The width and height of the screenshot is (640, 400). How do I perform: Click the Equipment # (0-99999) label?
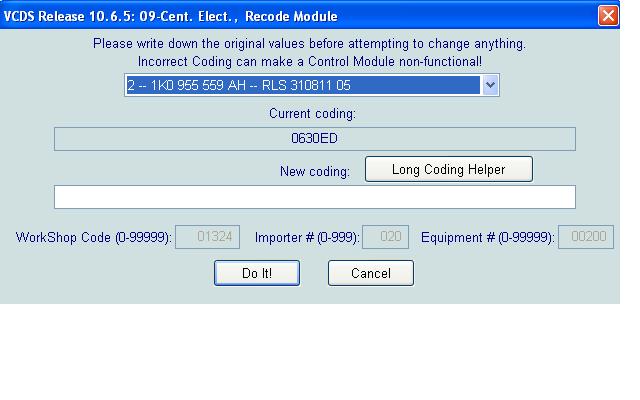(487, 238)
